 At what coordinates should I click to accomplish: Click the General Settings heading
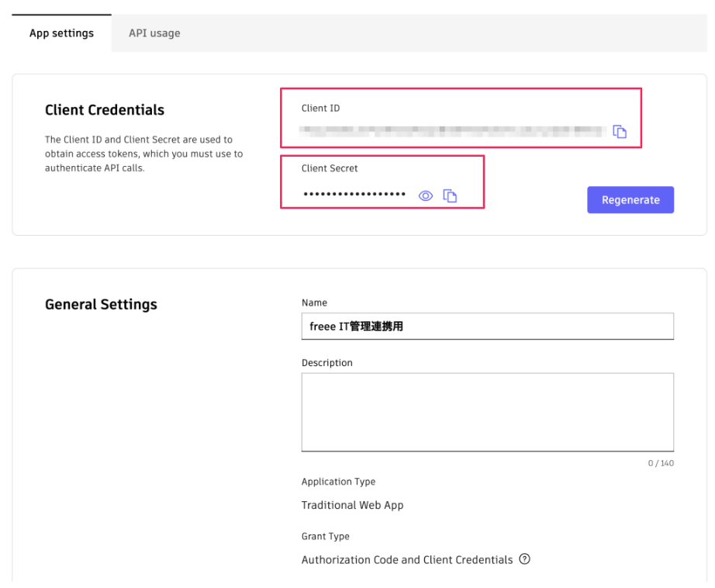tap(101, 305)
